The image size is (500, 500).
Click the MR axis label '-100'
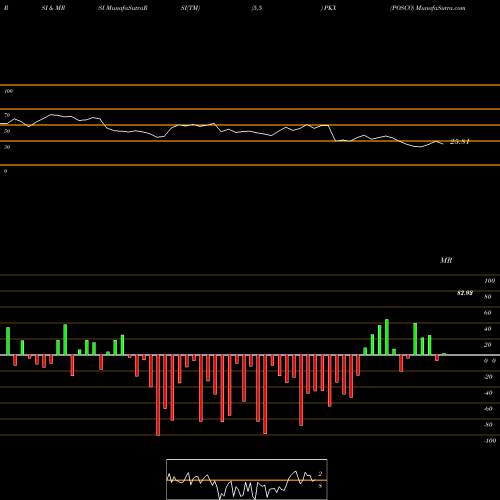(490, 441)
